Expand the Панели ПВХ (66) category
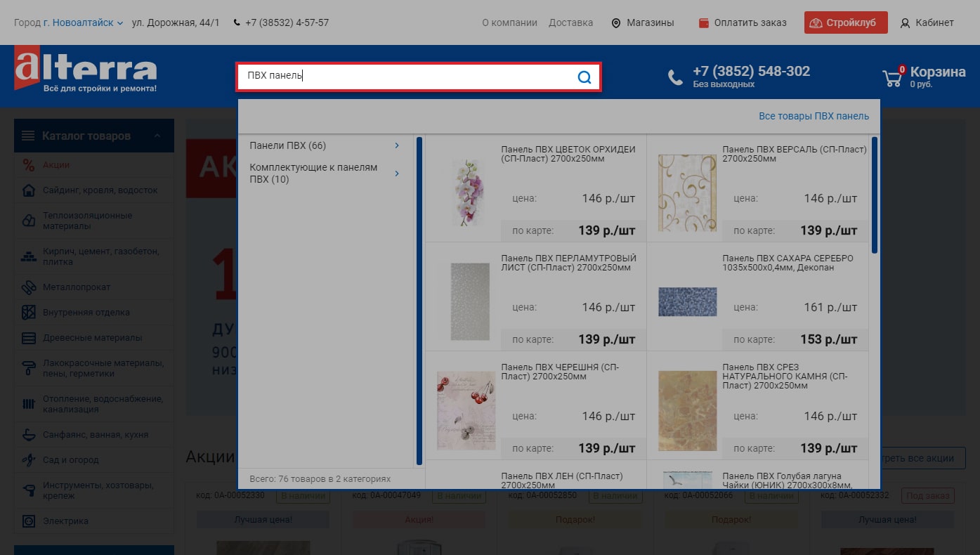This screenshot has width=980, height=555. pos(396,145)
